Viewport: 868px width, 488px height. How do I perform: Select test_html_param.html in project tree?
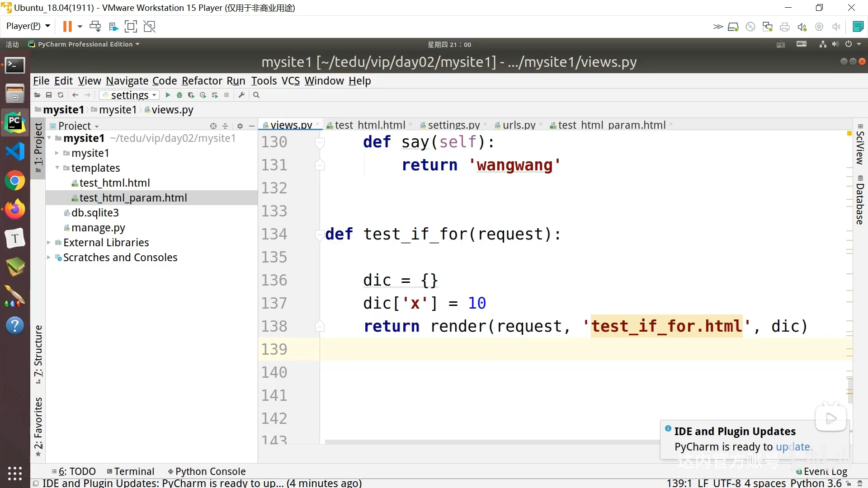pos(133,197)
